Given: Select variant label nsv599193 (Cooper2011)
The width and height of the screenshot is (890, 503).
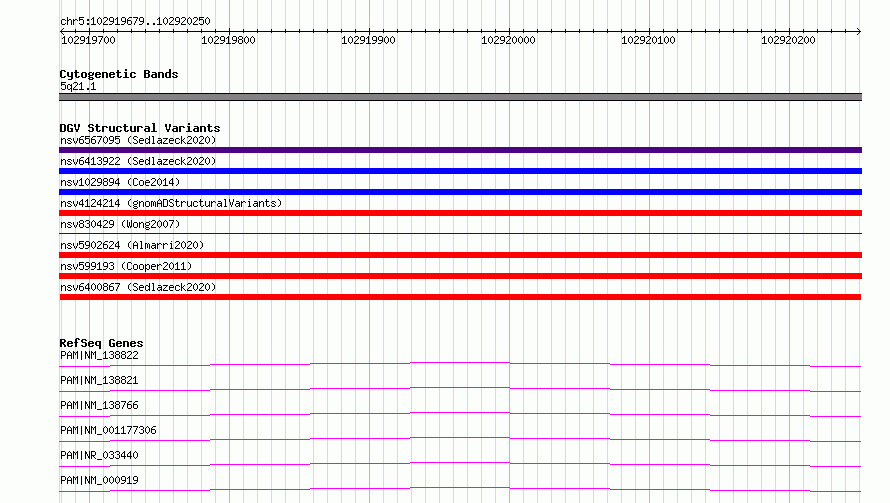Looking at the screenshot, I should 126,266.
